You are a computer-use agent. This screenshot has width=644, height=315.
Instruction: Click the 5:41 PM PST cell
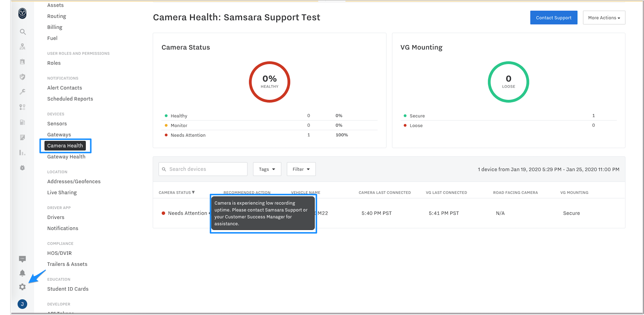[x=444, y=213]
